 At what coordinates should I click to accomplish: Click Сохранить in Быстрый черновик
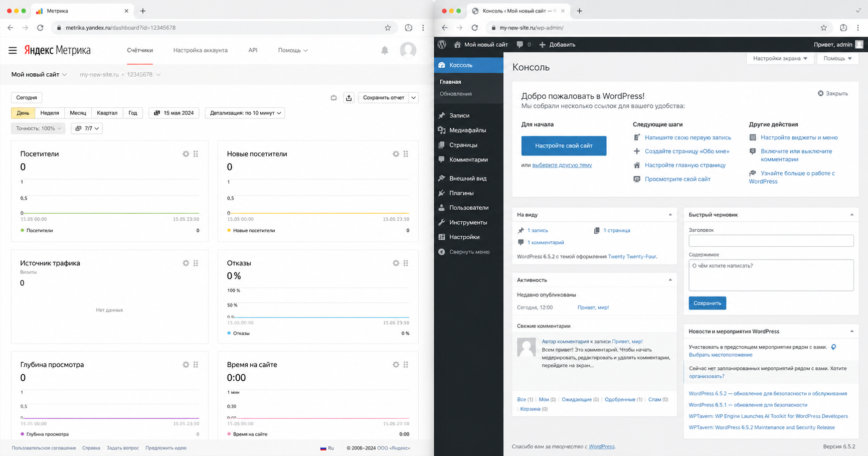point(707,303)
